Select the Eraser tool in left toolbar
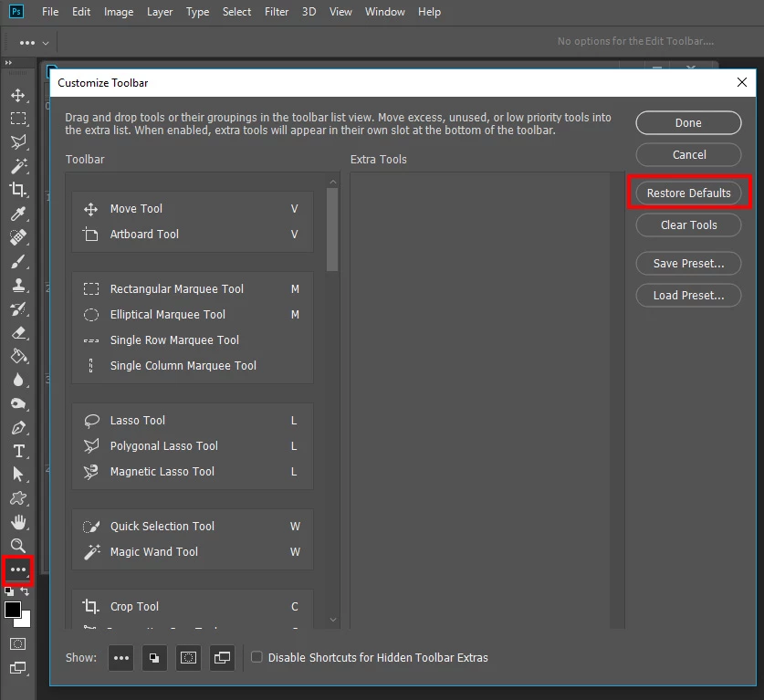Viewport: 764px width, 700px height. click(18, 333)
